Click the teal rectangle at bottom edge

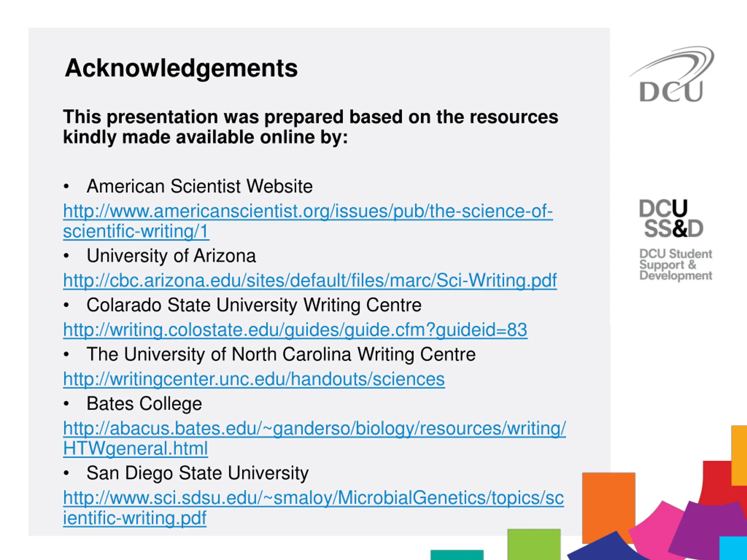(457, 555)
